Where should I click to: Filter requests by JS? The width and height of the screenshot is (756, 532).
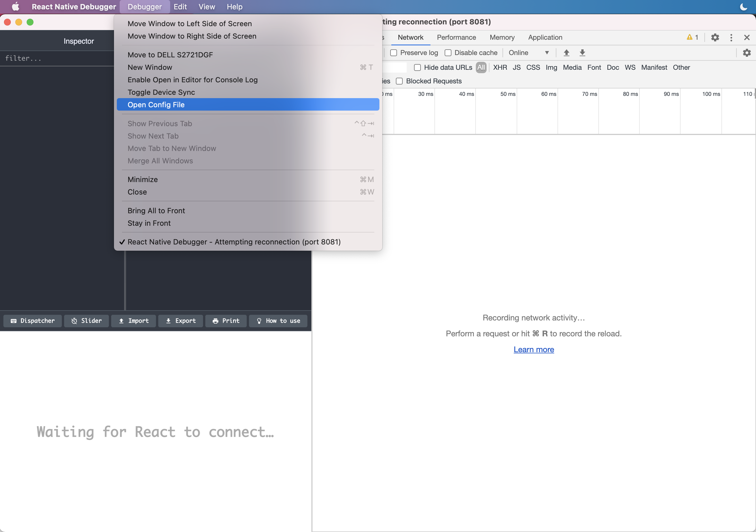516,67
